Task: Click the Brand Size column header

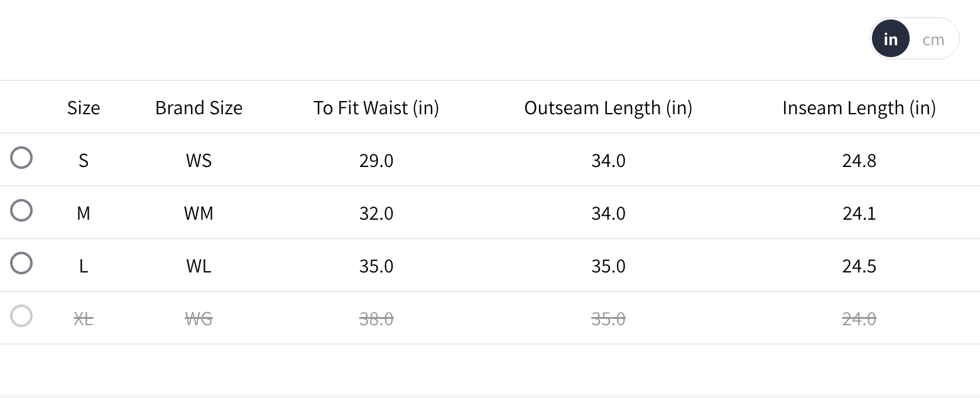Action: pyautogui.click(x=199, y=108)
